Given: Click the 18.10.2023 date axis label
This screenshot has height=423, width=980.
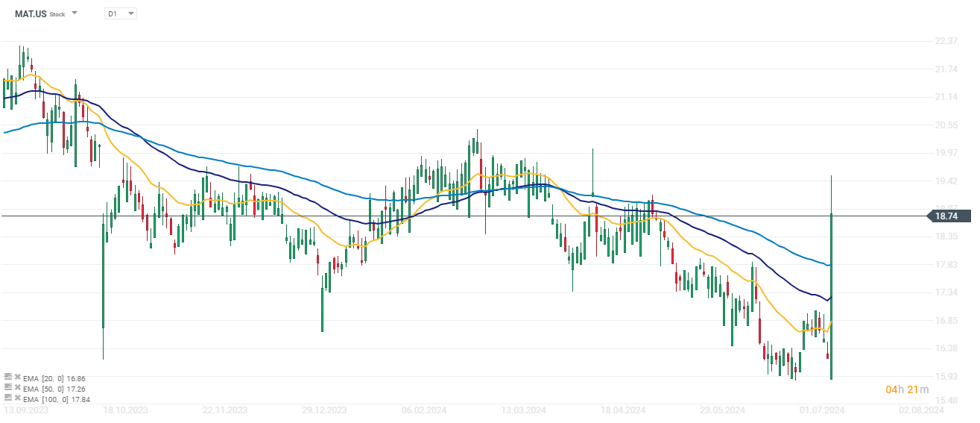Looking at the screenshot, I should (x=124, y=410).
